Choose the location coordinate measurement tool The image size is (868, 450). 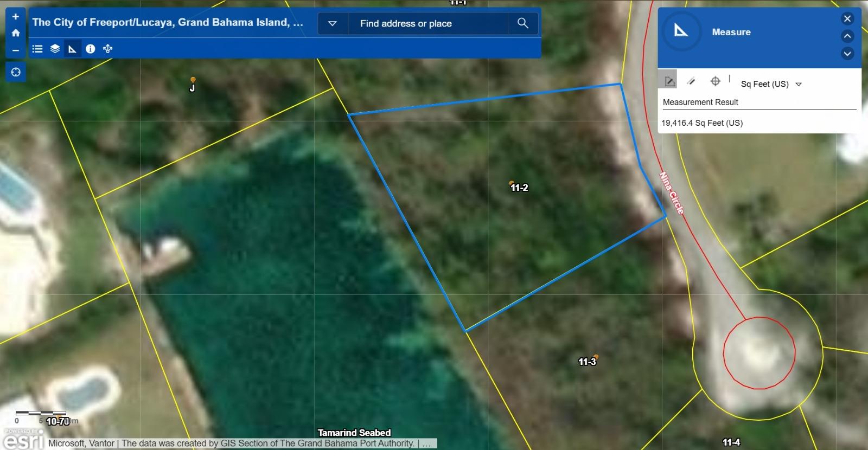[x=715, y=81]
